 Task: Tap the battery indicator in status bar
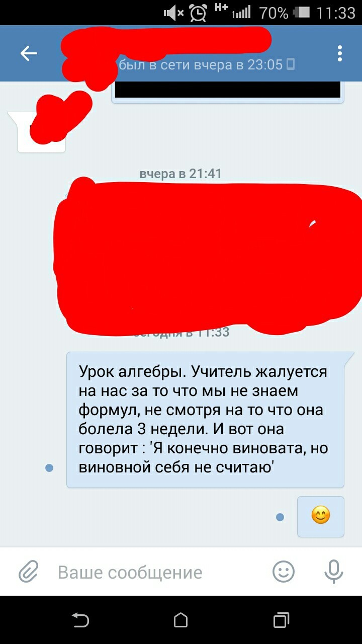(302, 13)
